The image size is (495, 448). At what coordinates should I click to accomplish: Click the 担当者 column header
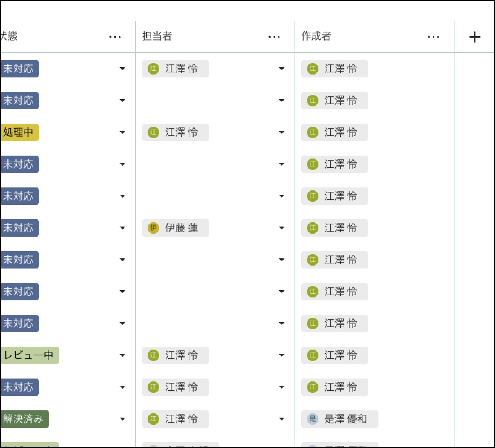click(x=157, y=36)
